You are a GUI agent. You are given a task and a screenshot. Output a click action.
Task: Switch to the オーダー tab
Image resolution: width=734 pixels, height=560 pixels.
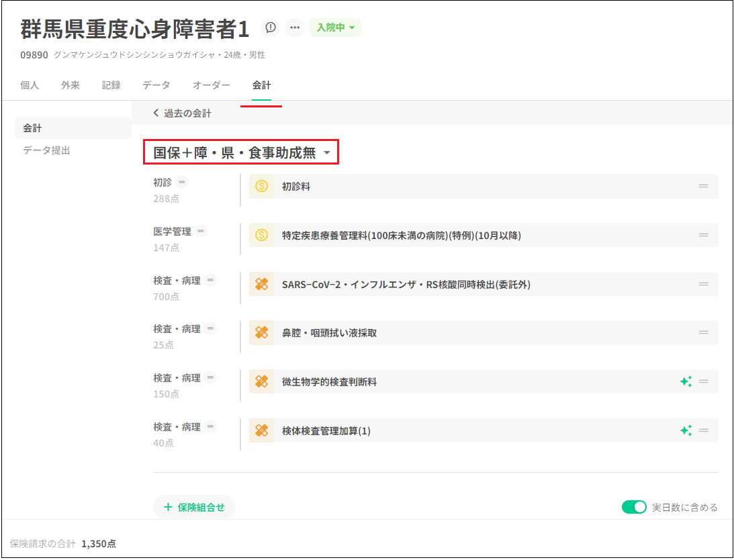(x=211, y=85)
